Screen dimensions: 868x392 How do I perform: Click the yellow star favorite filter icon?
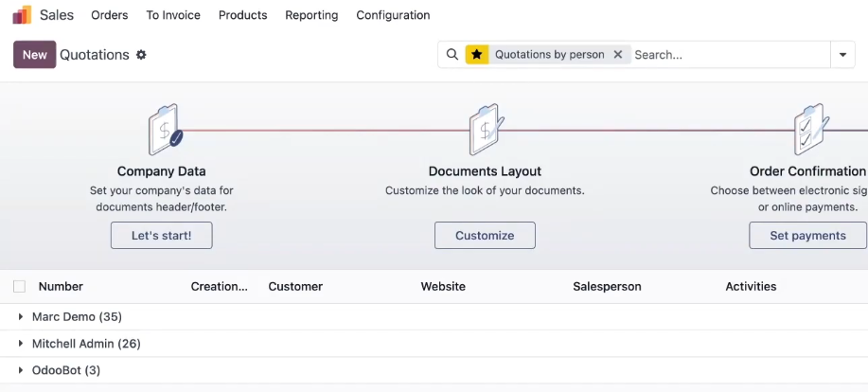pos(477,54)
